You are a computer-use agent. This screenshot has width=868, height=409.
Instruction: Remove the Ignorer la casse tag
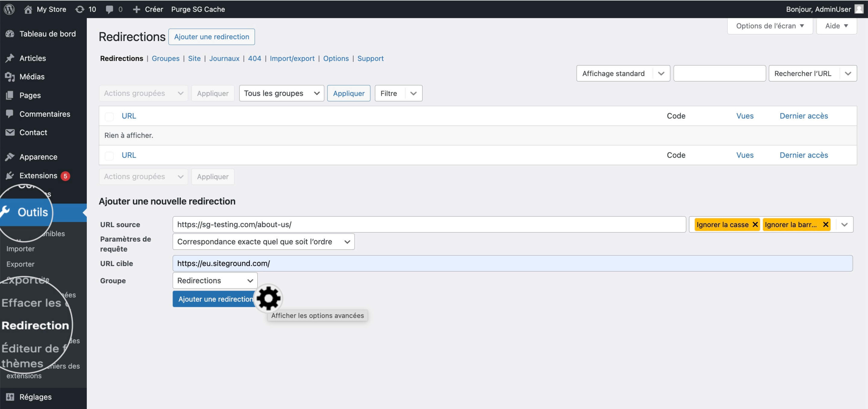(x=755, y=224)
